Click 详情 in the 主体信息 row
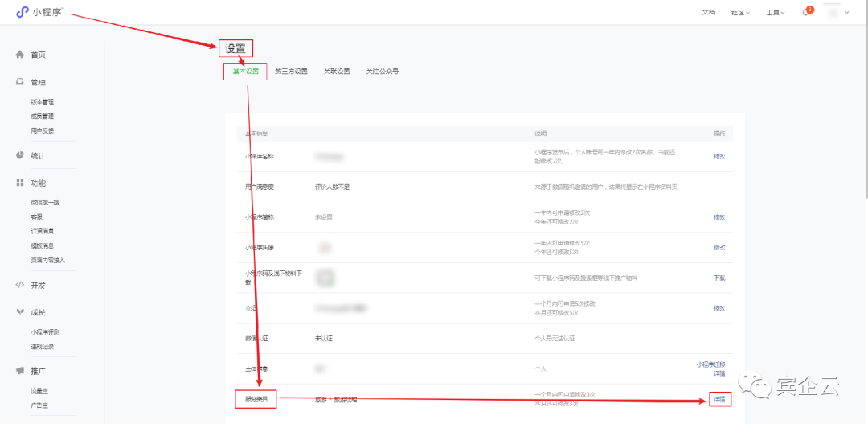This screenshot has height=424, width=868. [719, 373]
